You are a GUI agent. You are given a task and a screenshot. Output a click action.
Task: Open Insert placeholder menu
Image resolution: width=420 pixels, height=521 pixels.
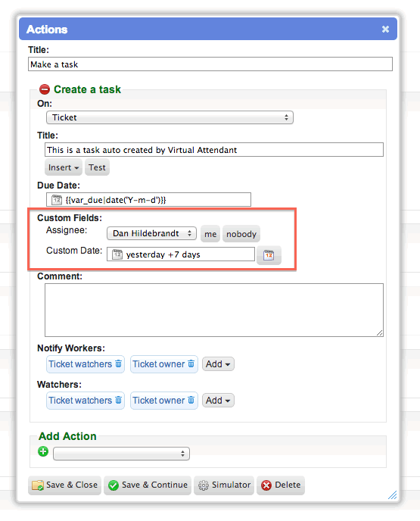coord(63,167)
